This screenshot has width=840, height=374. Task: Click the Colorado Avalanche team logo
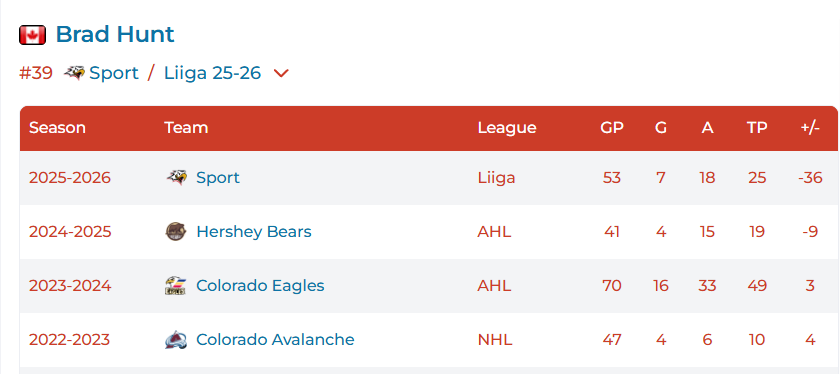tap(176, 340)
